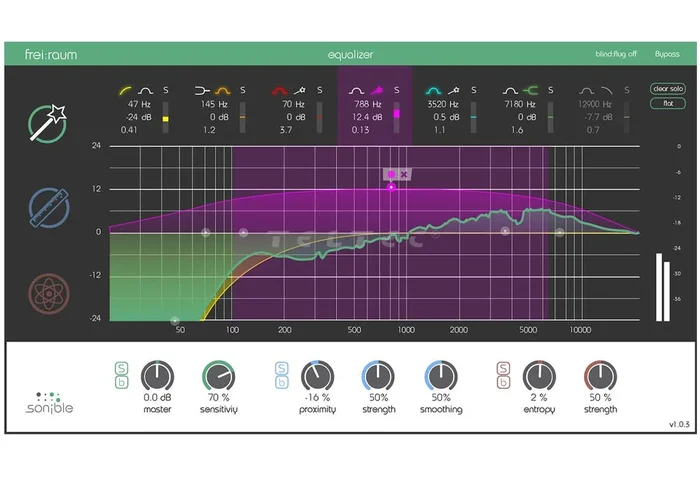Toggle the blue b button beside proximity knob
This screenshot has width=700, height=479.
(281, 383)
